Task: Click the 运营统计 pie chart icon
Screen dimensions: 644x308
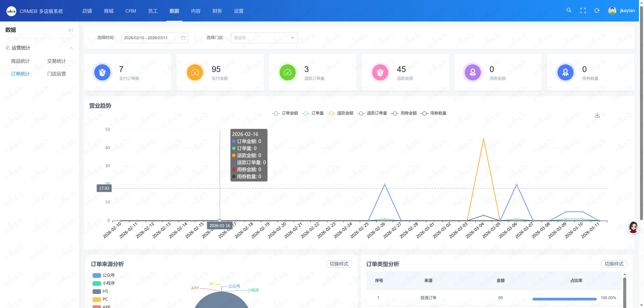Action: click(x=8, y=48)
